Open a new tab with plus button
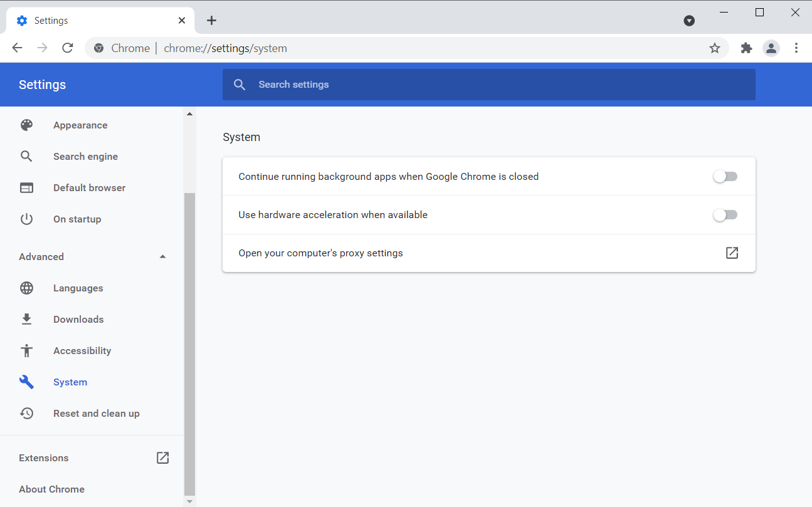812x507 pixels. point(211,21)
